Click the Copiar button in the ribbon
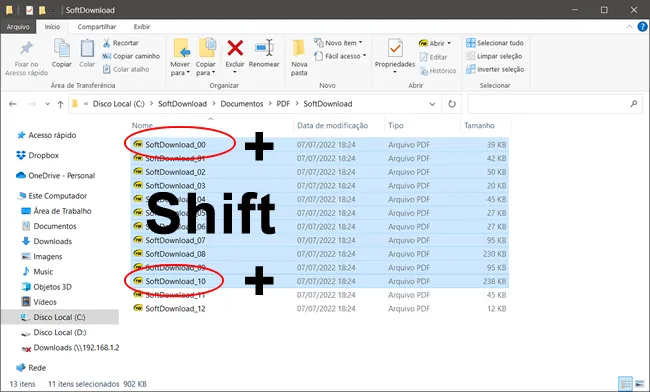Screen dimensions: 650x392 coord(62,53)
